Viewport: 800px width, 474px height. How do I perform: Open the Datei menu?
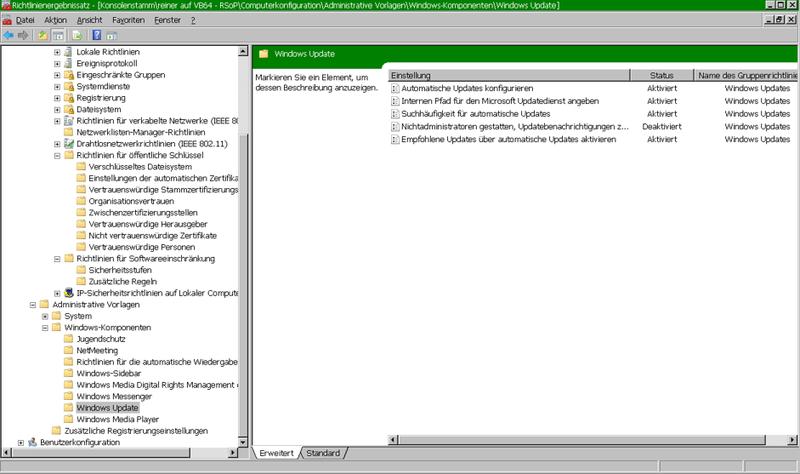coord(25,20)
